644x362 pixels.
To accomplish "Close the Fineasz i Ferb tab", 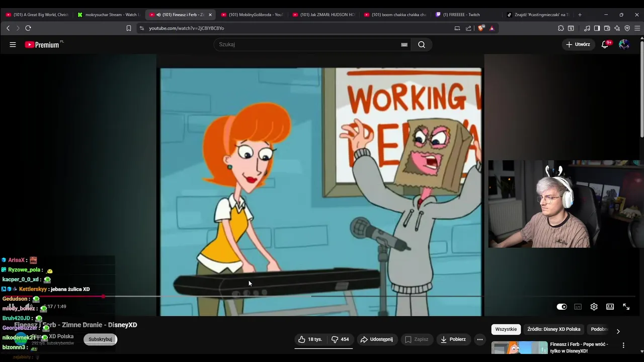I will (210, 15).
